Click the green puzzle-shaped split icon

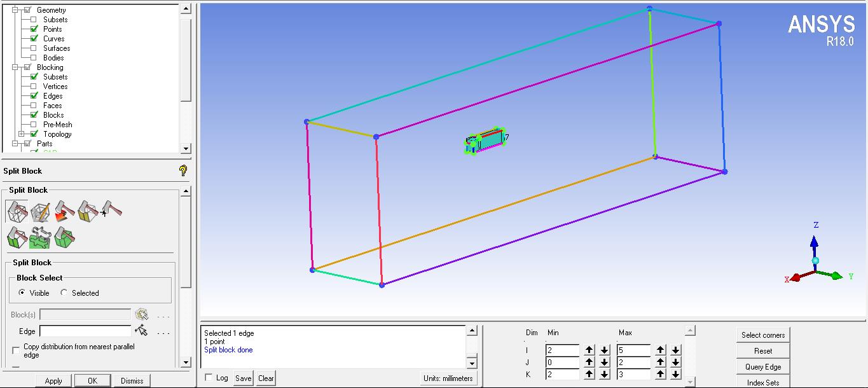click(39, 237)
